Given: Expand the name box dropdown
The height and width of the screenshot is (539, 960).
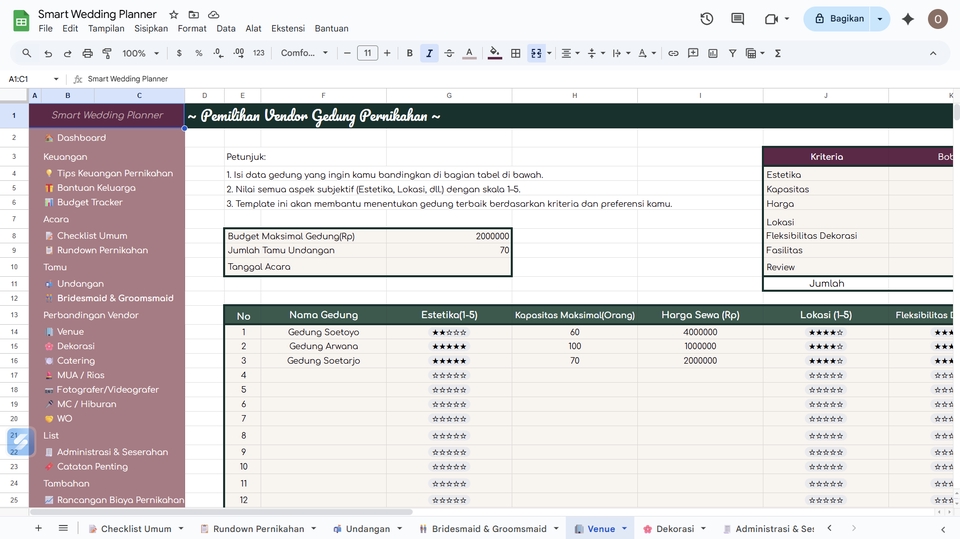Looking at the screenshot, I should click(56, 79).
